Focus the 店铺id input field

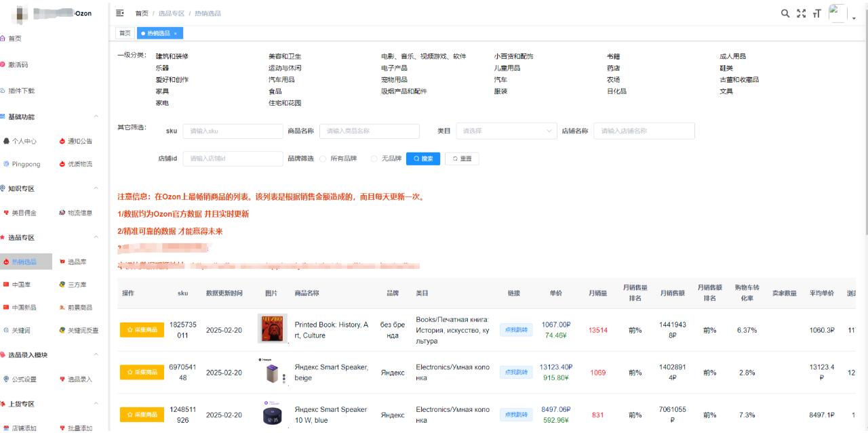tap(233, 159)
